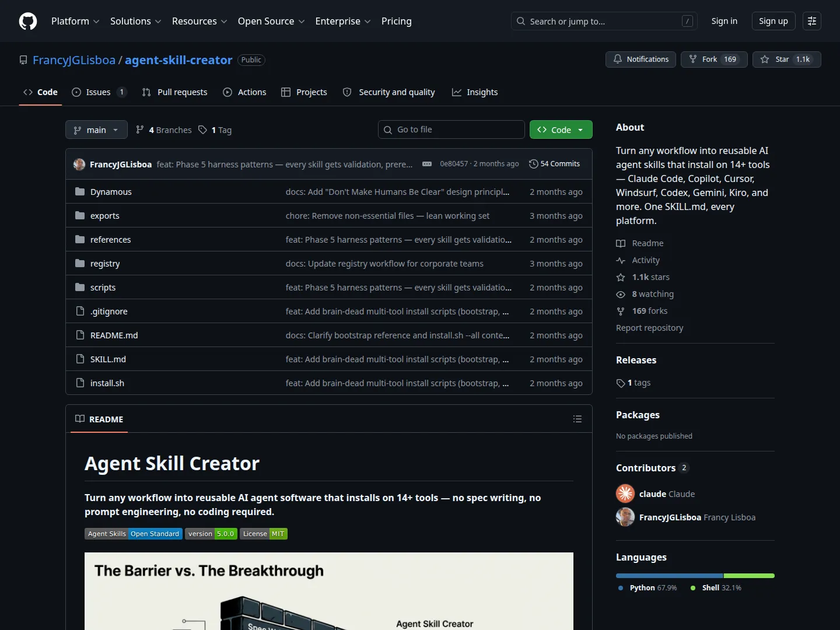The image size is (840, 630).
Task: Open the scripts folder icon
Action: (80, 288)
